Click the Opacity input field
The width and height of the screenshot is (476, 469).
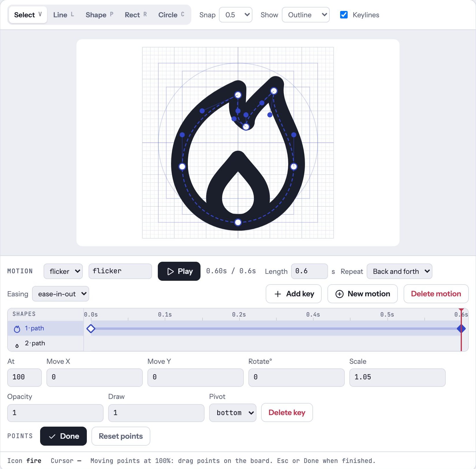coord(55,413)
